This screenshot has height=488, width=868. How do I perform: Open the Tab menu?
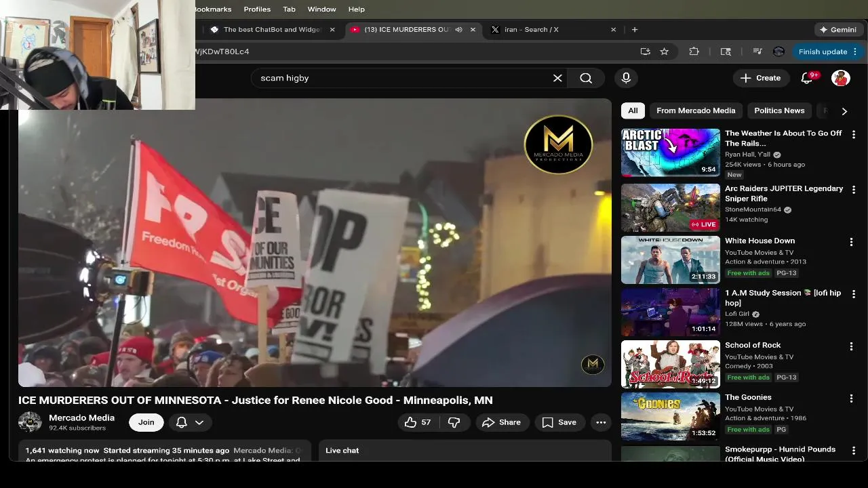[289, 9]
